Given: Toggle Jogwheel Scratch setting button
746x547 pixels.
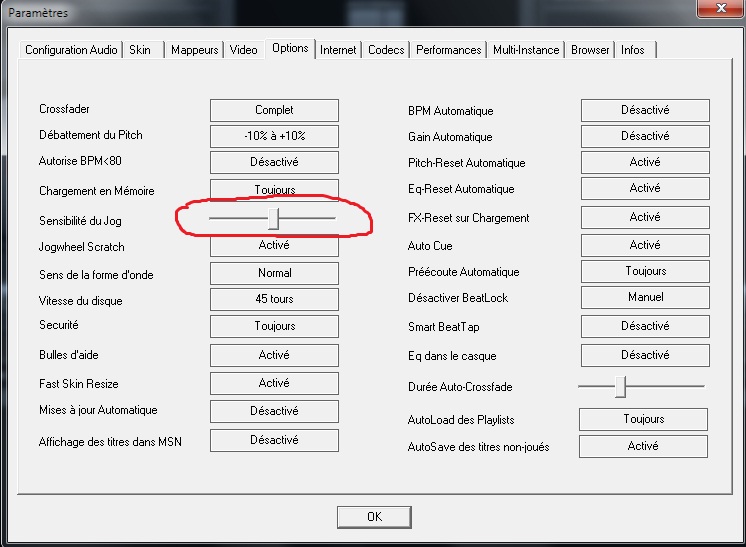Looking at the screenshot, I should (x=274, y=245).
